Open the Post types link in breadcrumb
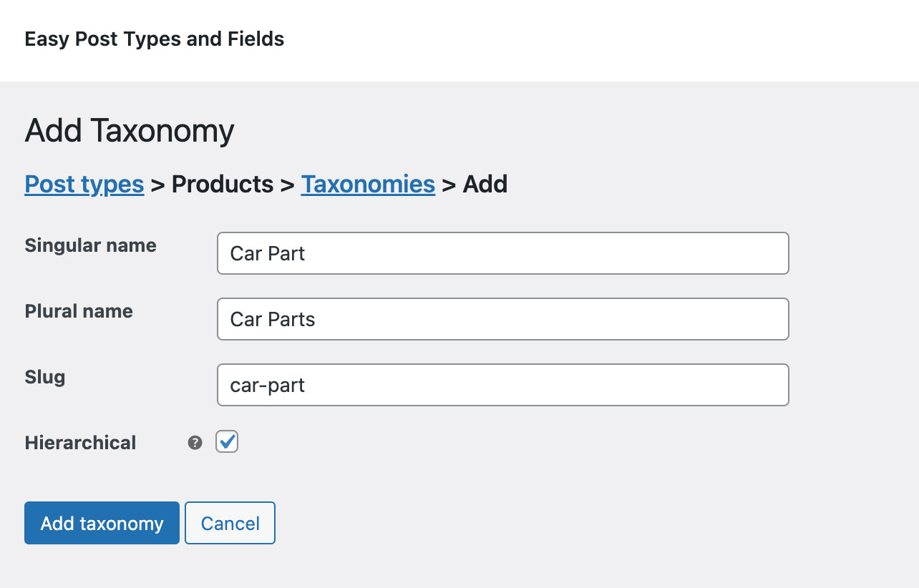 (84, 184)
